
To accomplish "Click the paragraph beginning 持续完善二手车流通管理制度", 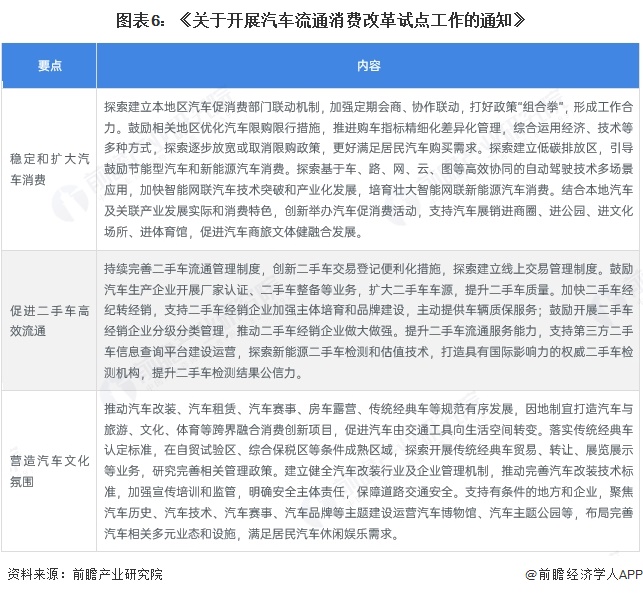I will tap(368, 321).
